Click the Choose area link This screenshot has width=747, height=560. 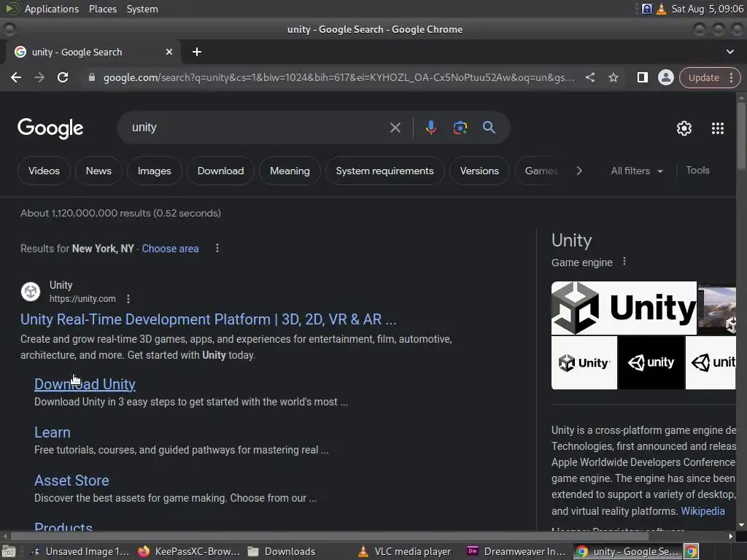170,249
